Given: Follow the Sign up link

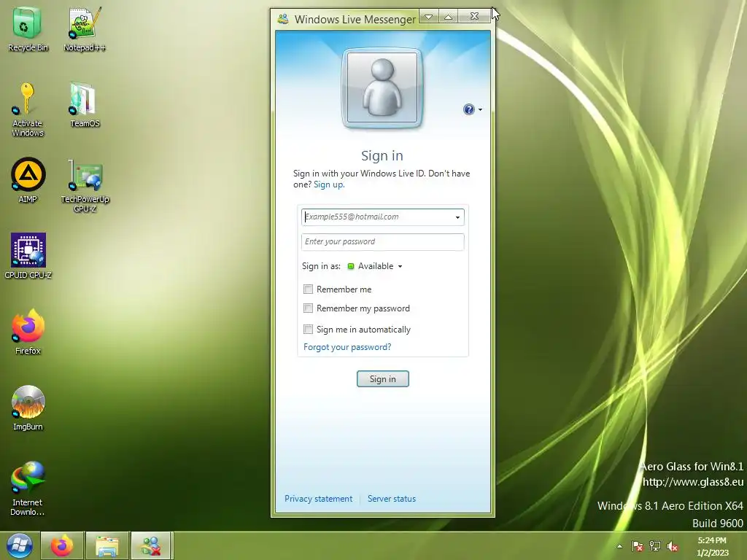Looking at the screenshot, I should point(329,184).
